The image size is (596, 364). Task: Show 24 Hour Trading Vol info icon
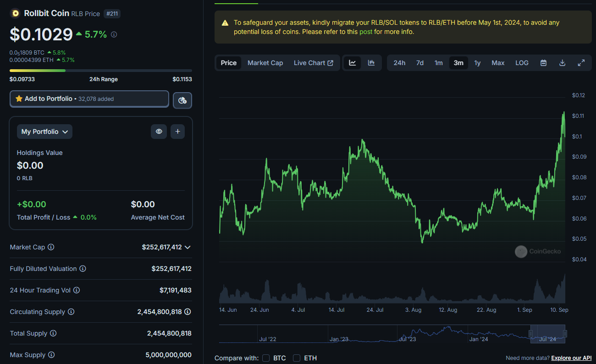coord(77,290)
